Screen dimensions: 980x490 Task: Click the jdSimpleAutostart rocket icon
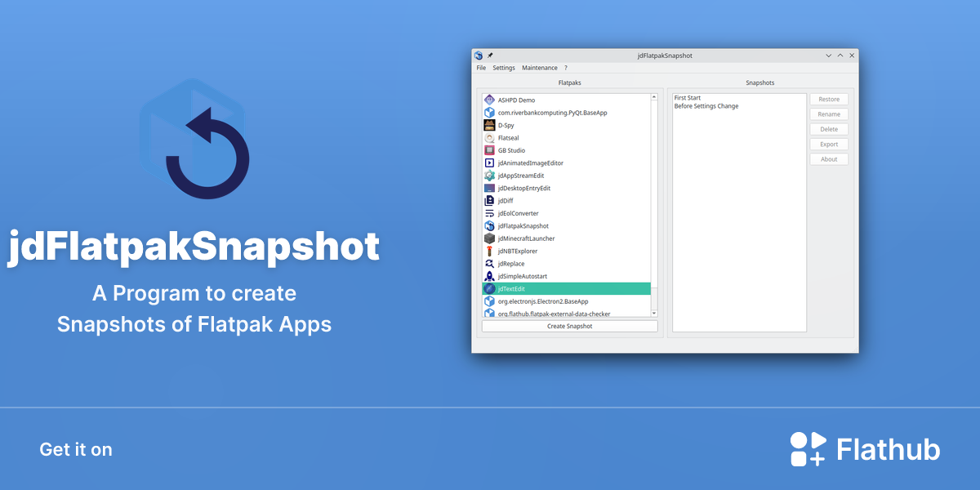[x=489, y=276]
